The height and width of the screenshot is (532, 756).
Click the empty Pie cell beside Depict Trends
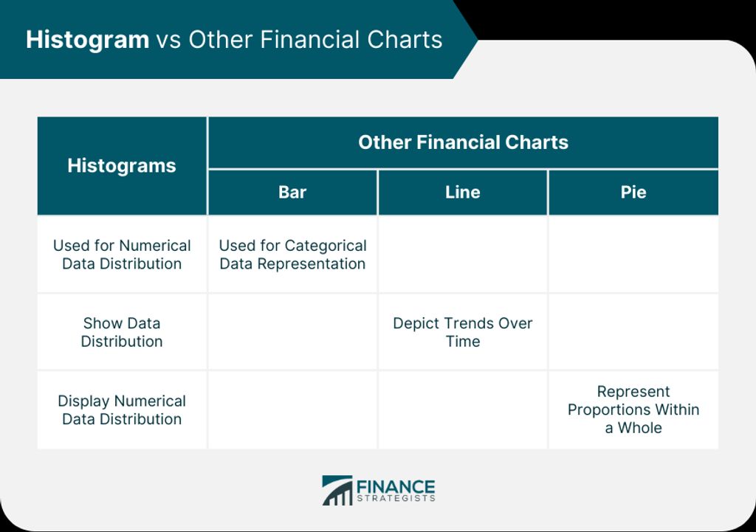pos(633,332)
